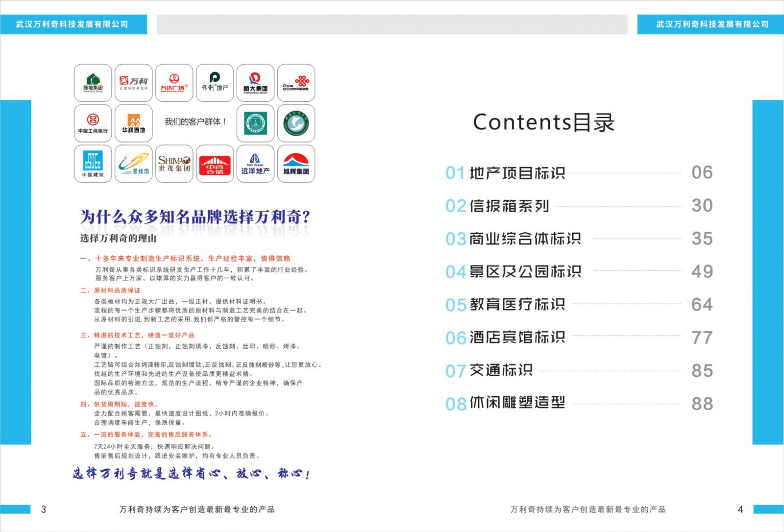Click the line 各类板材均为正规大厂出品
The width and height of the screenshot is (784, 532).
coord(180,302)
